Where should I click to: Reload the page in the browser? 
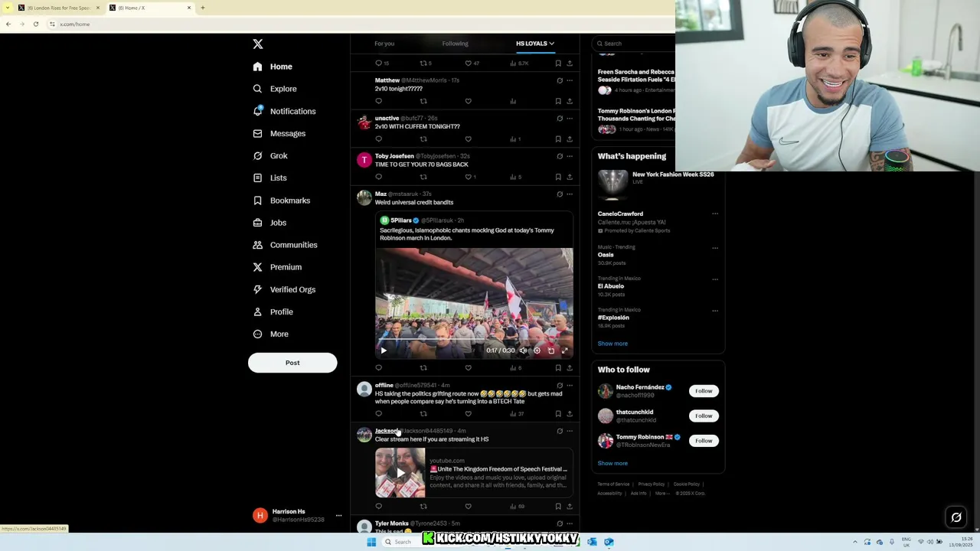coord(35,24)
